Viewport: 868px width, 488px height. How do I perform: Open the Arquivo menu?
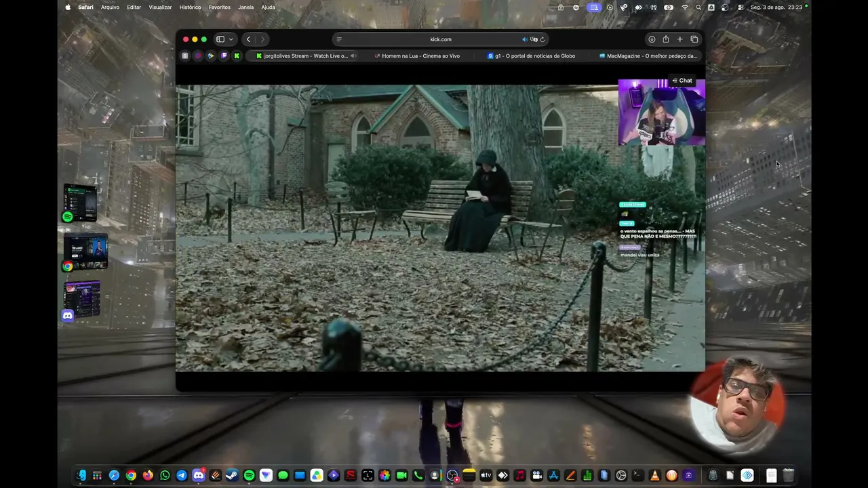(x=110, y=7)
